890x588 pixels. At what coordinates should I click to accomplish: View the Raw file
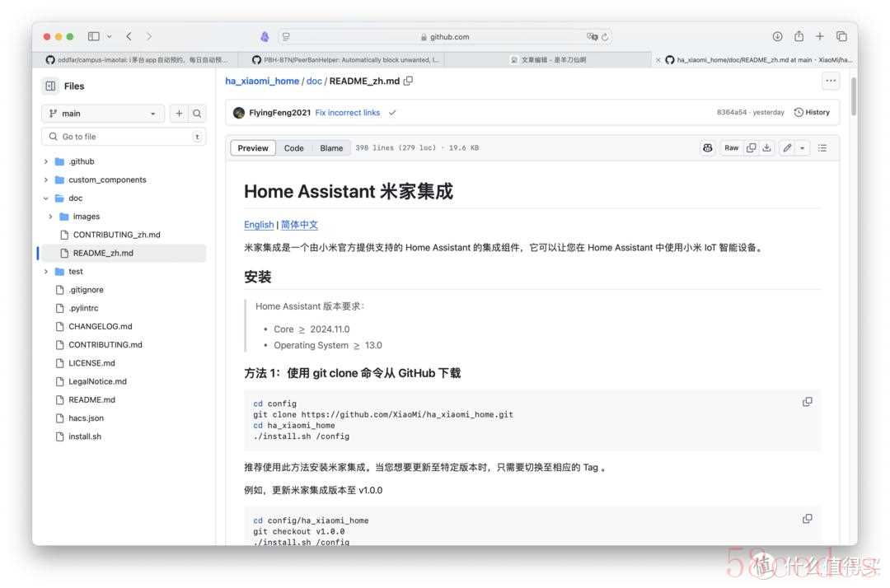point(731,148)
